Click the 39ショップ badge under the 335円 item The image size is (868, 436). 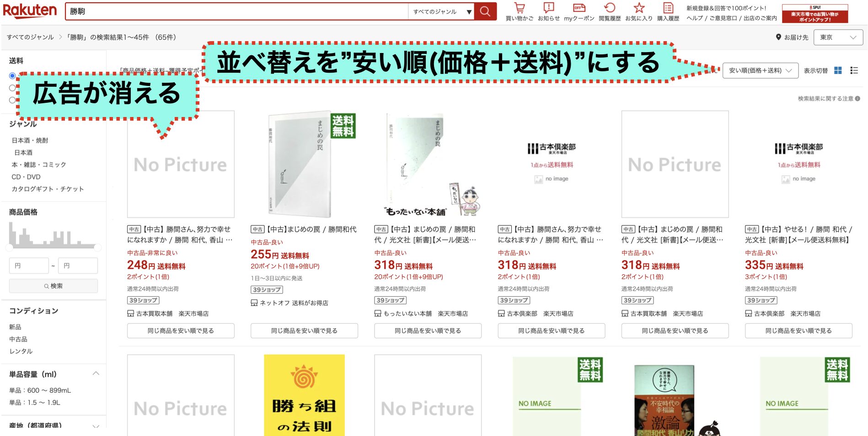[x=761, y=300]
